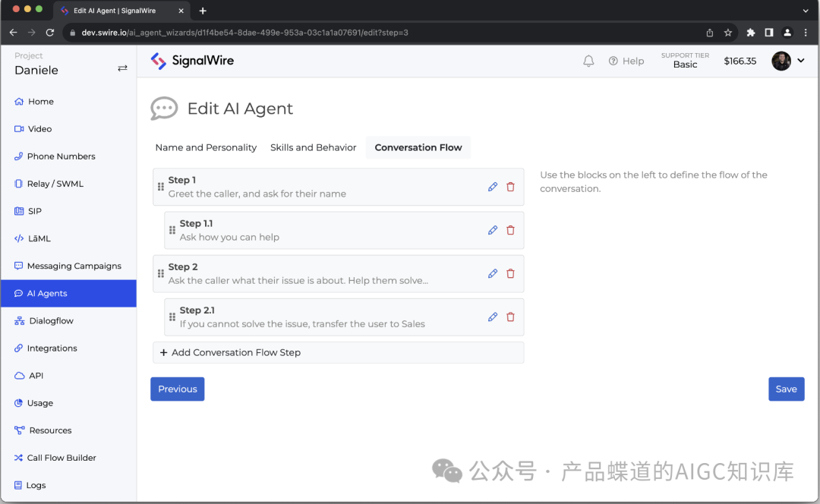Click the Daniele project name
The image size is (820, 504).
(36, 70)
